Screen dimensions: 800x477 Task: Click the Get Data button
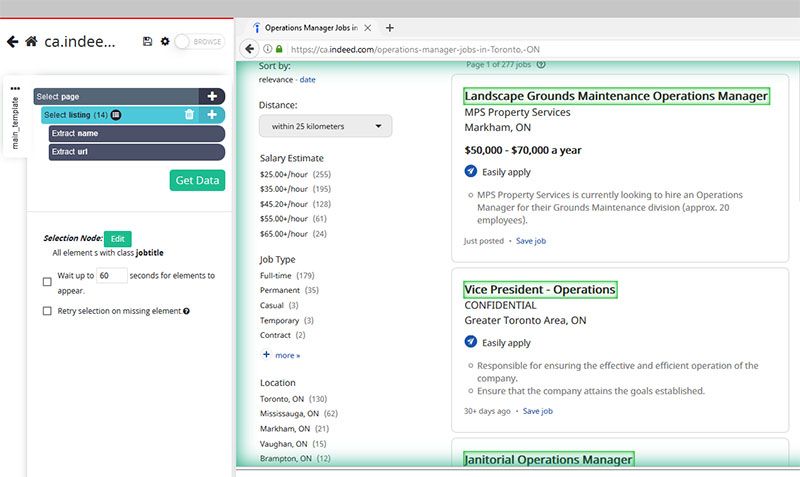coord(197,180)
